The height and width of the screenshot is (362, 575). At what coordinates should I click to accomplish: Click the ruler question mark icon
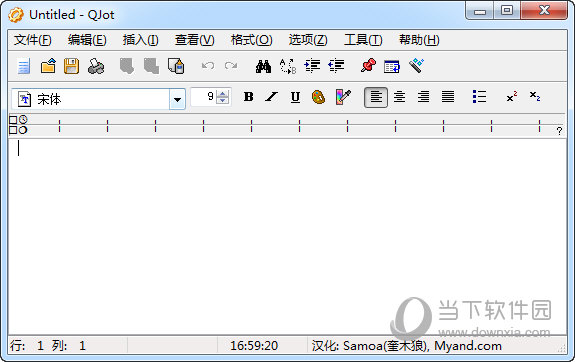(559, 131)
